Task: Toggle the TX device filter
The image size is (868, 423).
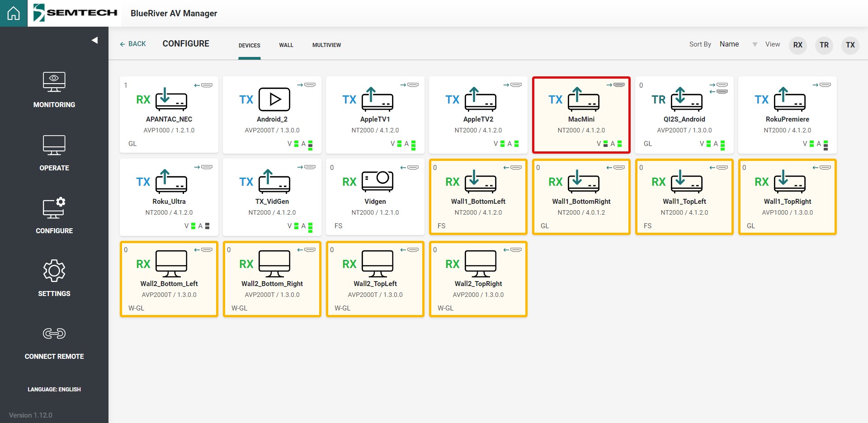Action: [x=850, y=45]
